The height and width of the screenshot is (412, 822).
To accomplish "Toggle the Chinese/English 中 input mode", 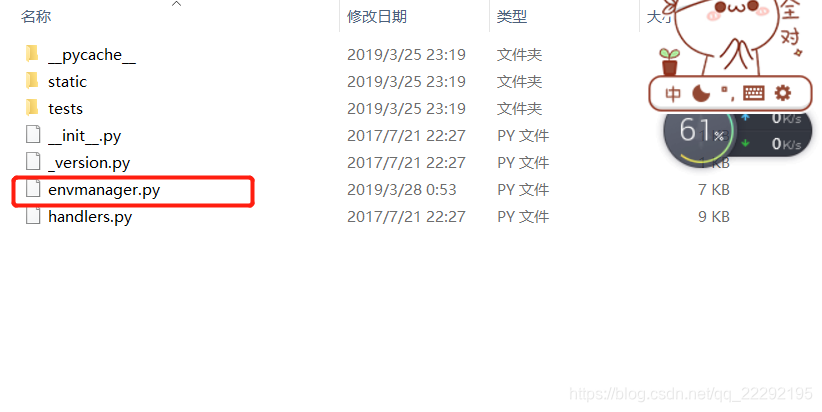I will pos(673,94).
